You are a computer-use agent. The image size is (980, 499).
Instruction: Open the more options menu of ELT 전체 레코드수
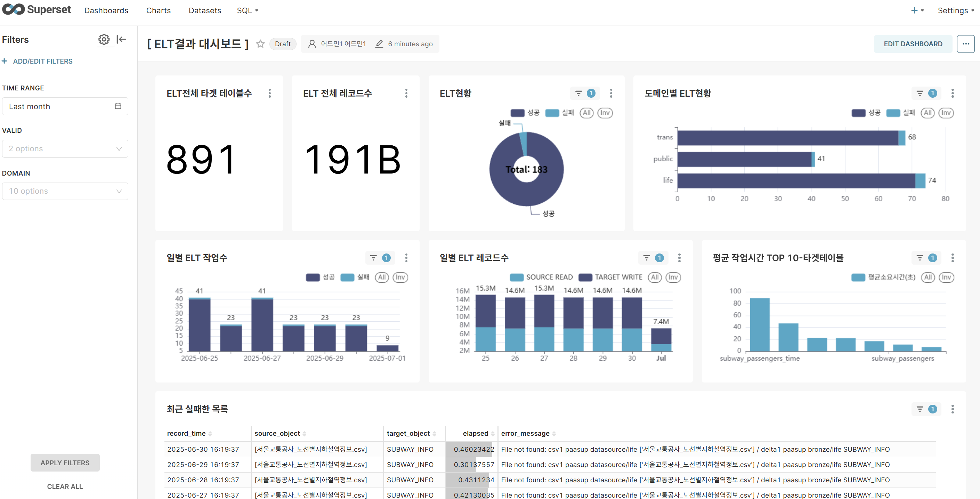[406, 93]
